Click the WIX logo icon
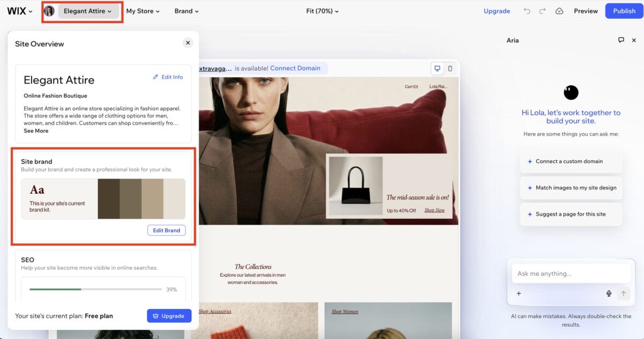The image size is (644, 339). (x=15, y=11)
